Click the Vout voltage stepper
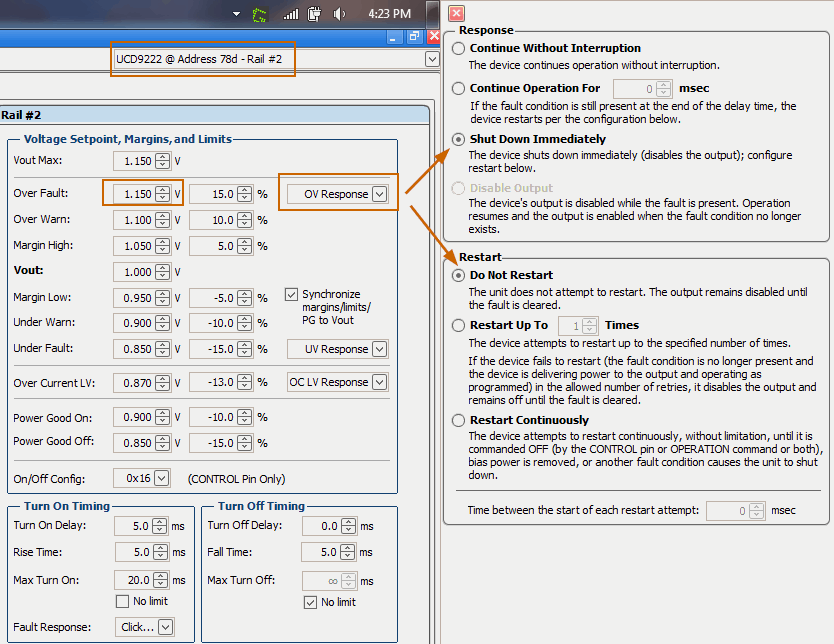This screenshot has height=644, width=834. 163,272
